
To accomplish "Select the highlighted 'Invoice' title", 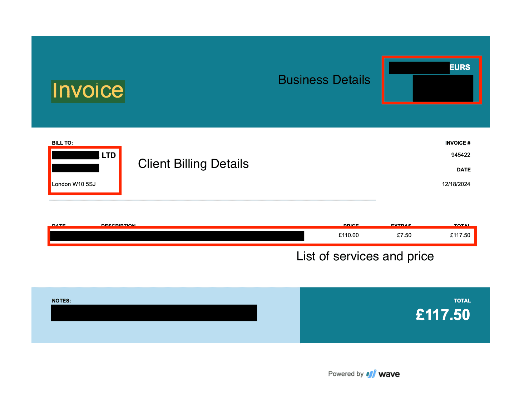I will [x=88, y=91].
